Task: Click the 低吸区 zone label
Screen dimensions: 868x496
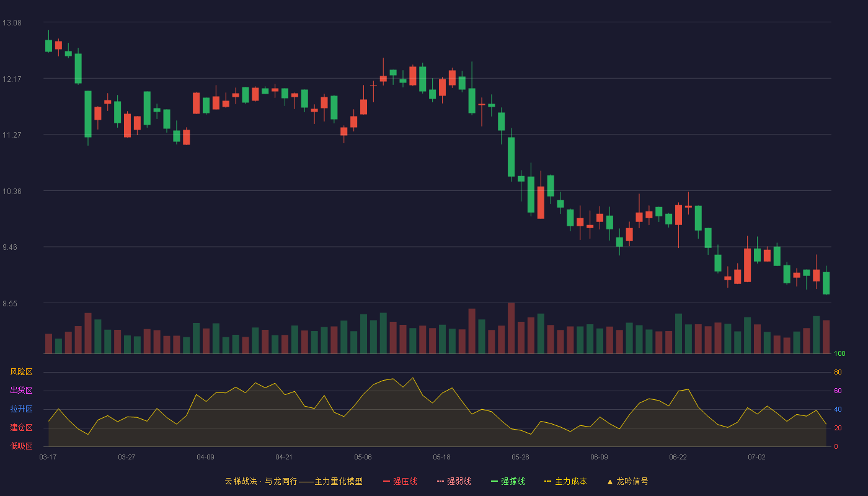Action: (21, 446)
